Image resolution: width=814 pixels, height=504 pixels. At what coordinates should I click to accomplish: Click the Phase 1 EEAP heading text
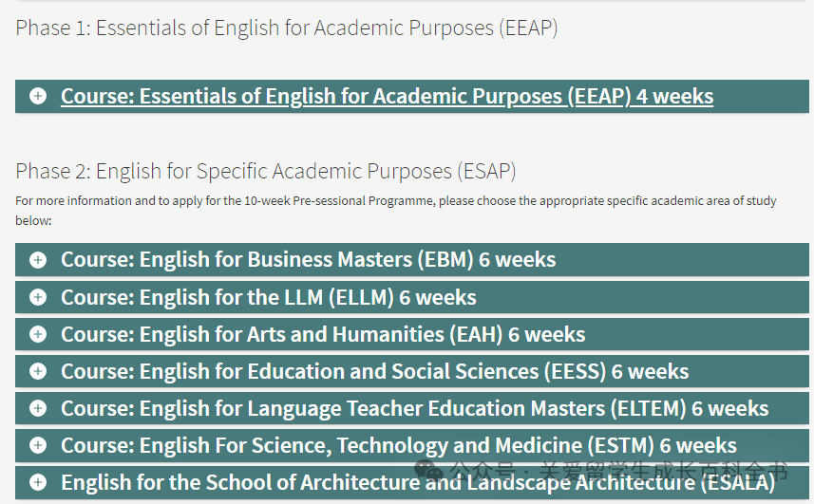(x=287, y=28)
